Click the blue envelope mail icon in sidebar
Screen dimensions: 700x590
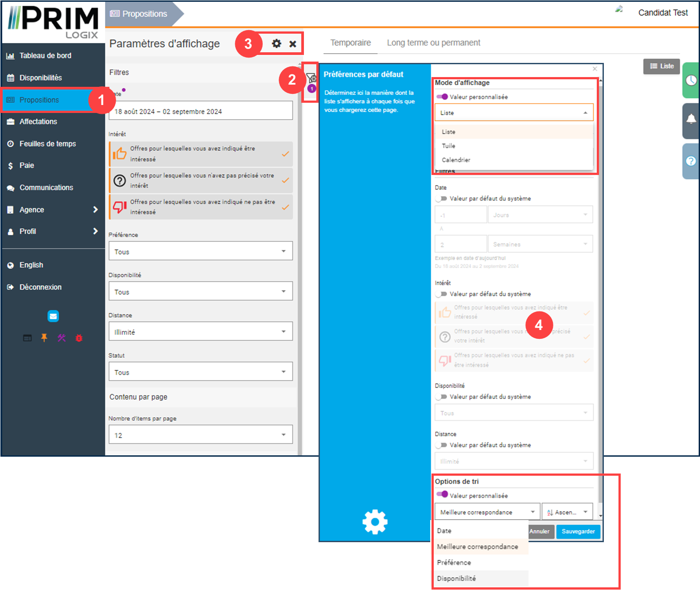click(x=53, y=316)
